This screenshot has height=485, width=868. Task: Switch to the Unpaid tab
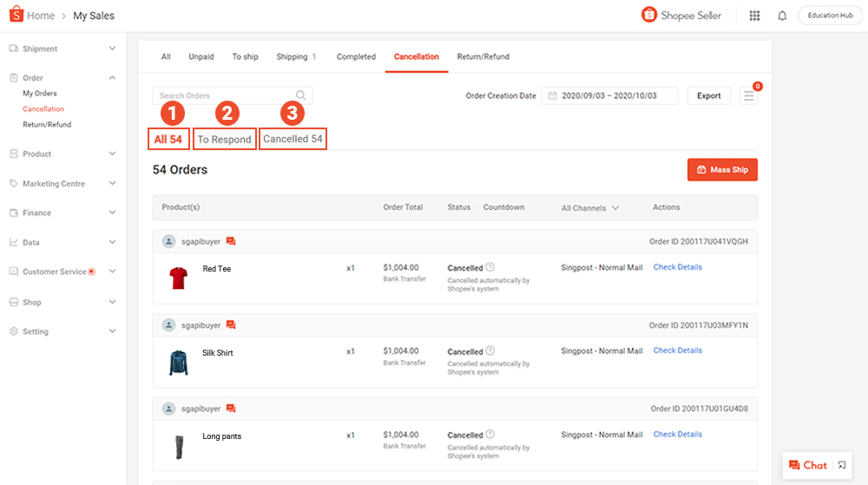tap(201, 57)
